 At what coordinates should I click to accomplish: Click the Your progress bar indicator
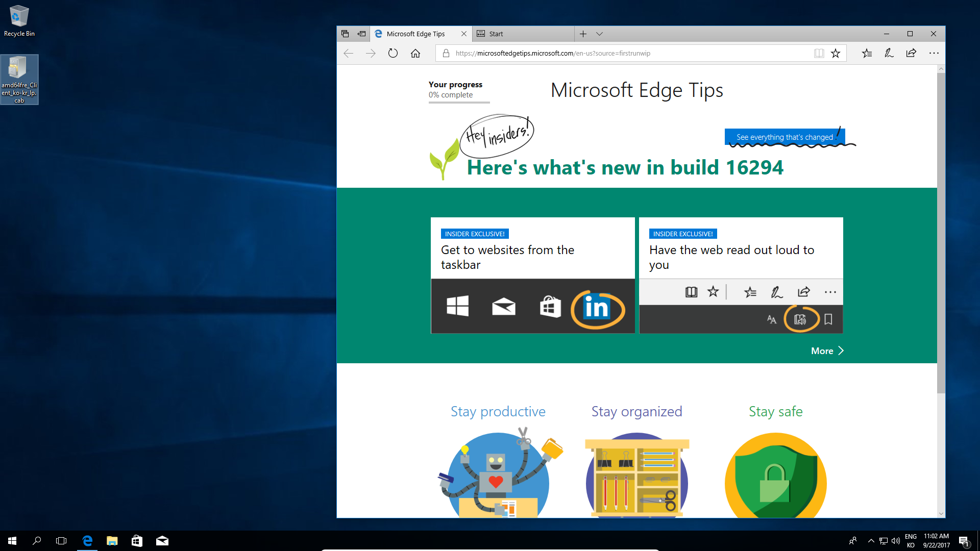(x=459, y=103)
